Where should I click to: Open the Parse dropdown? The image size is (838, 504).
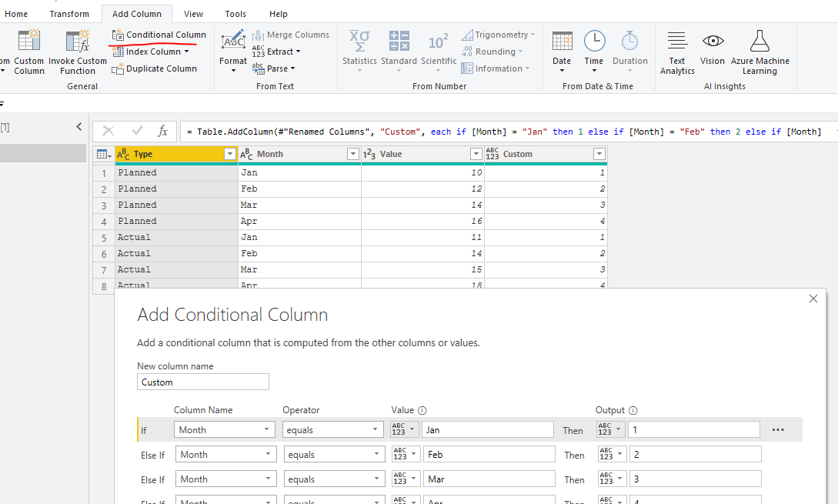click(x=274, y=69)
